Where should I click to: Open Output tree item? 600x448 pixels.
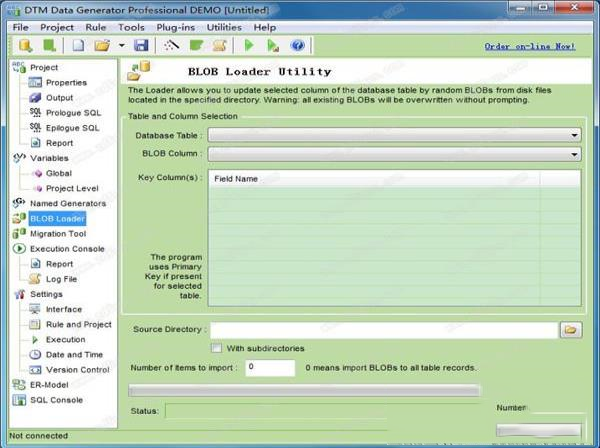(59, 98)
